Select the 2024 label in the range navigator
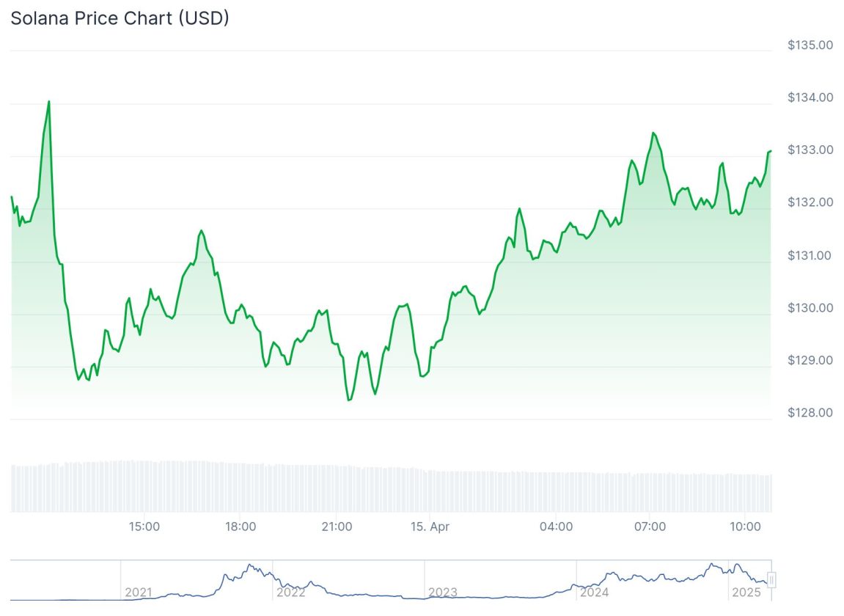Viewport: 844px width, 616px height. tap(594, 592)
